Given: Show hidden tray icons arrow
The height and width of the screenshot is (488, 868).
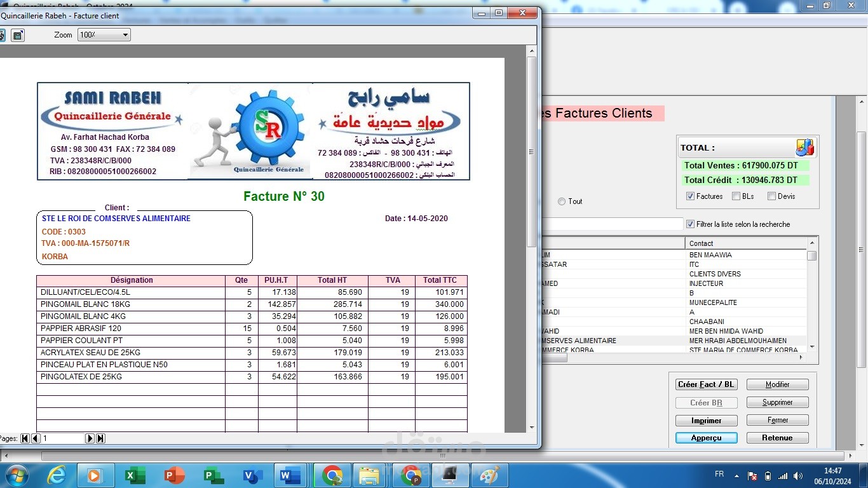Looking at the screenshot, I should click(736, 475).
